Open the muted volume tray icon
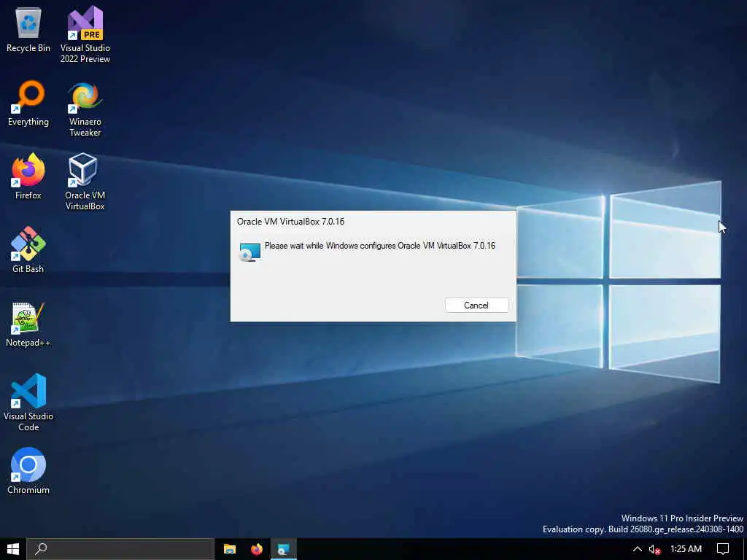Viewport: 747px width, 560px height. tap(654, 549)
